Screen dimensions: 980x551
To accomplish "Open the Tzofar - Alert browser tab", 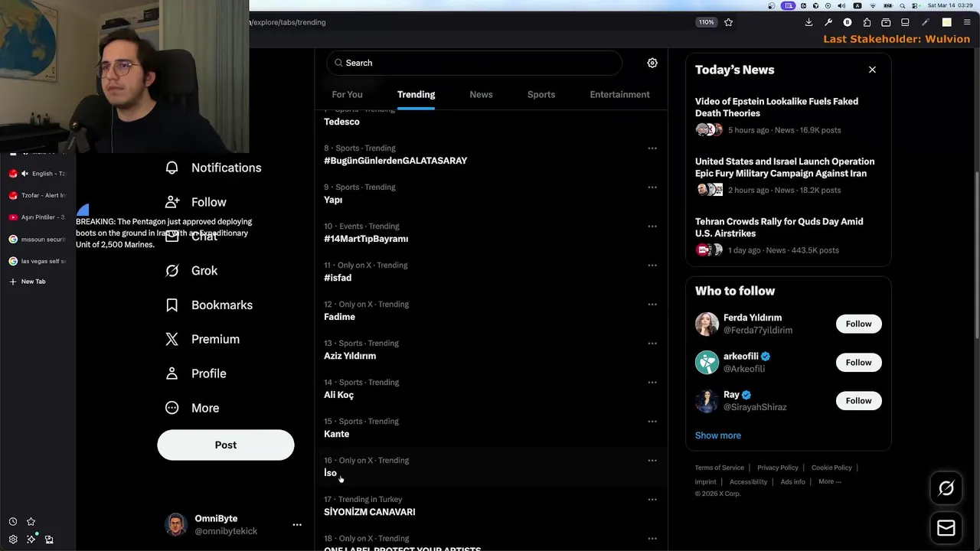I will [37, 195].
